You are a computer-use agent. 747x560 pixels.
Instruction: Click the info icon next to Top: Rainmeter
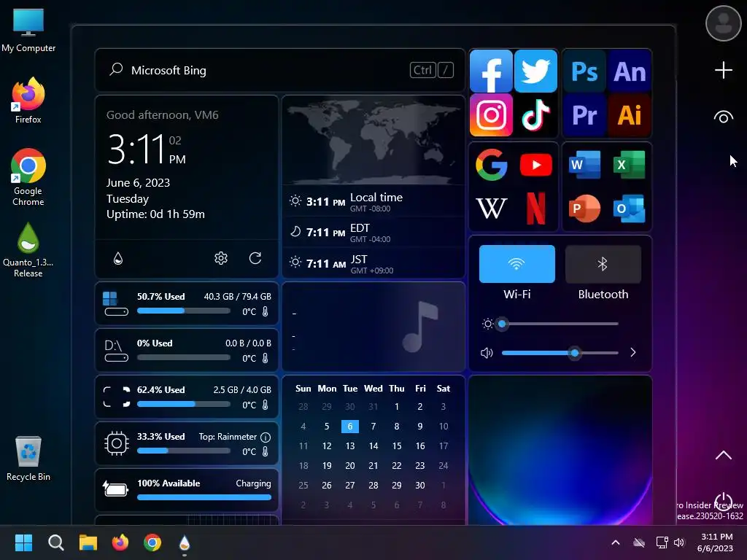[x=266, y=437]
